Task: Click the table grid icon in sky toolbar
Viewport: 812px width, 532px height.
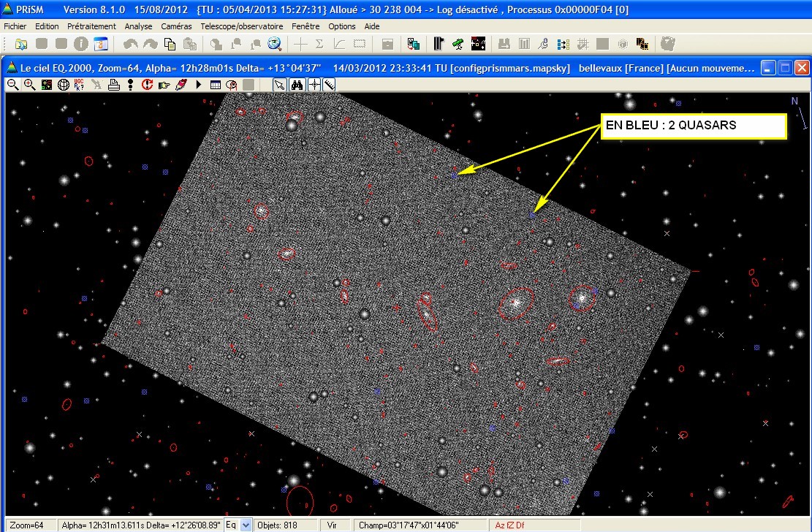Action: coord(216,85)
